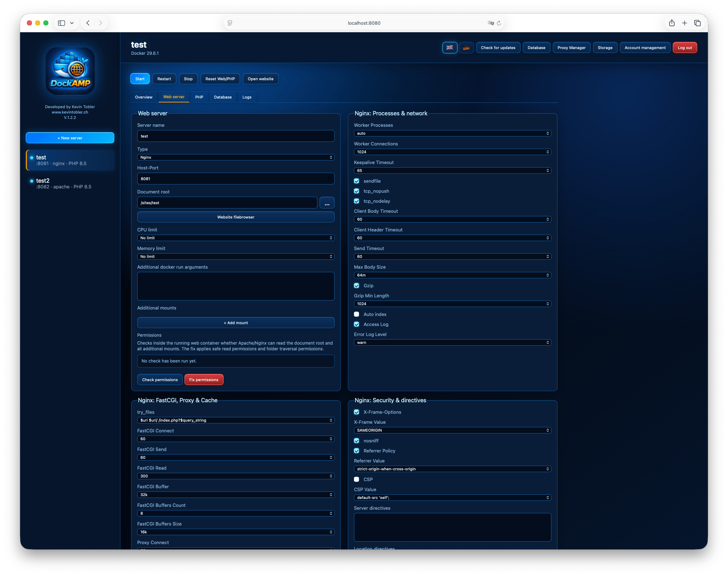This screenshot has width=728, height=576.
Task: Show Safari tab overview
Action: 697,23
